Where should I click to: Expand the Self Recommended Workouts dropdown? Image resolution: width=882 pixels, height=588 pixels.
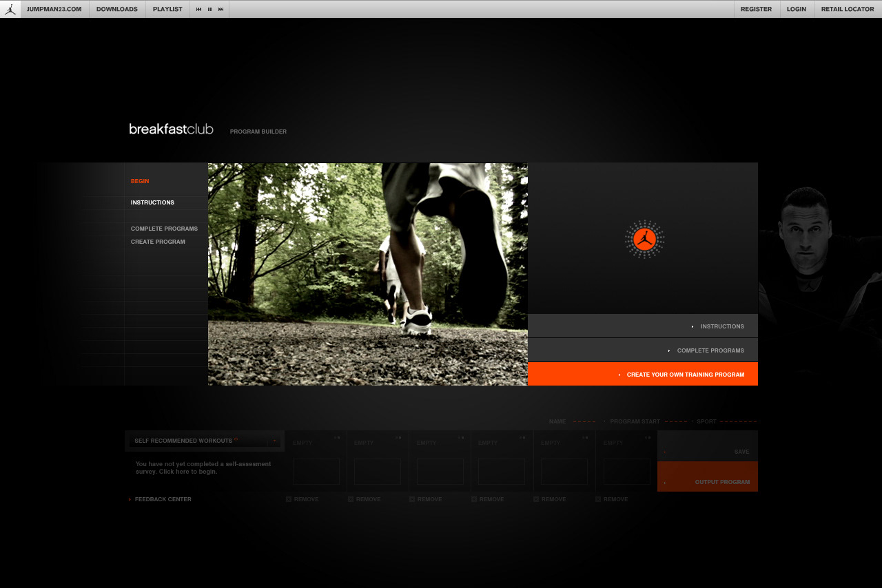(x=274, y=441)
